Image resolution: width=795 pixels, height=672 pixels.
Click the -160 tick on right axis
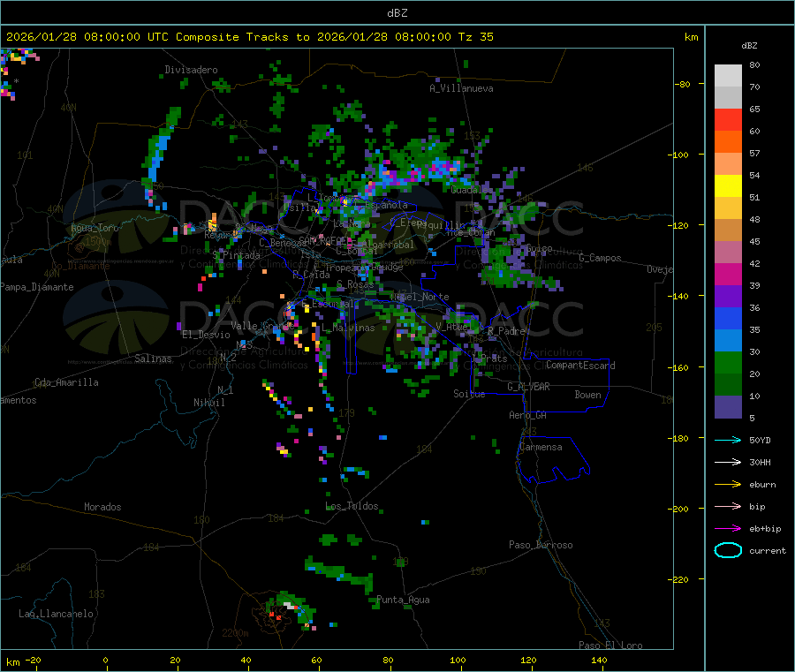click(x=679, y=367)
